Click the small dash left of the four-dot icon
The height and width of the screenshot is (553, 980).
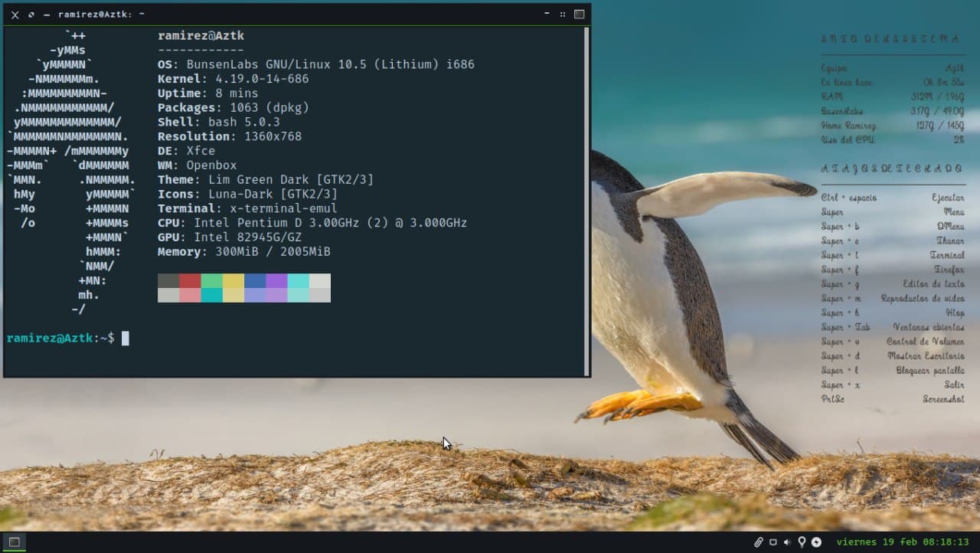click(547, 14)
